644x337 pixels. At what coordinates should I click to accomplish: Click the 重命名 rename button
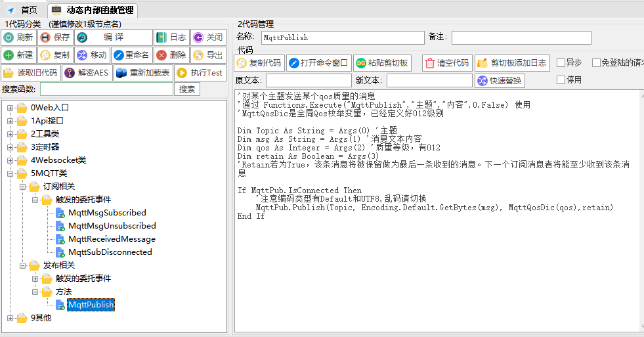[x=132, y=55]
